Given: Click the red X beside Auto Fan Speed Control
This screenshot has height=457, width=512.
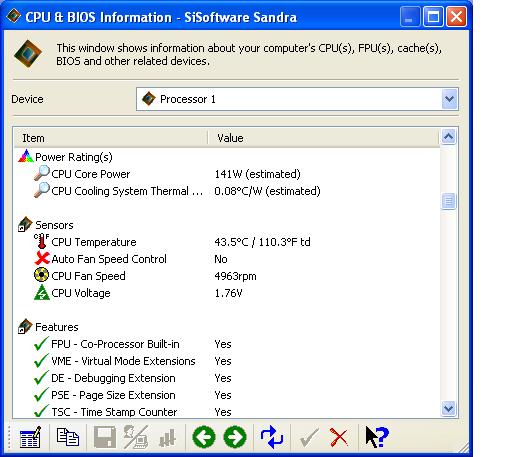Looking at the screenshot, I should tap(42, 258).
